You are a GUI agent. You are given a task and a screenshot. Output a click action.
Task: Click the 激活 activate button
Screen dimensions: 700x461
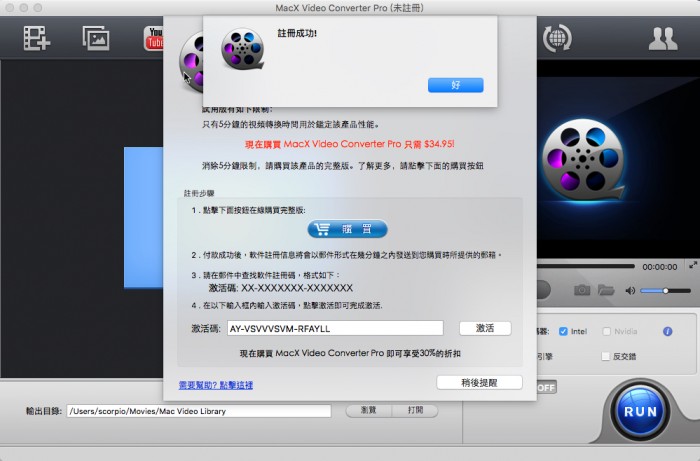coord(485,328)
